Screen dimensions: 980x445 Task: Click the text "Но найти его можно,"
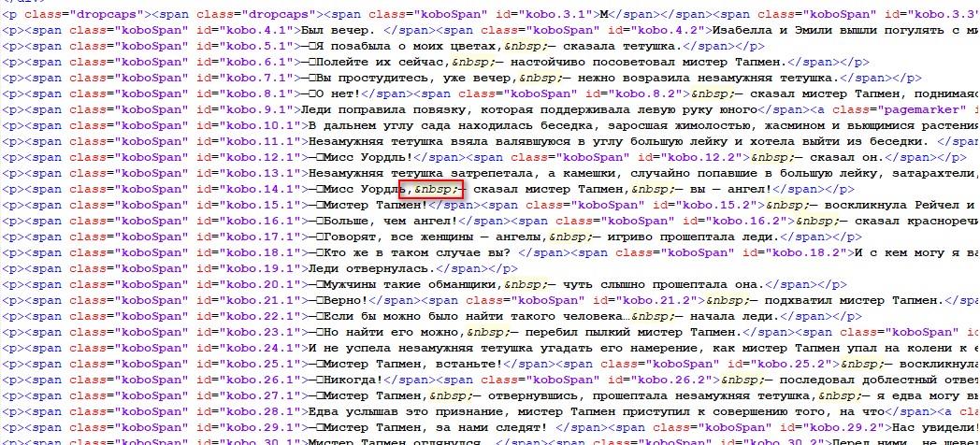click(395, 333)
